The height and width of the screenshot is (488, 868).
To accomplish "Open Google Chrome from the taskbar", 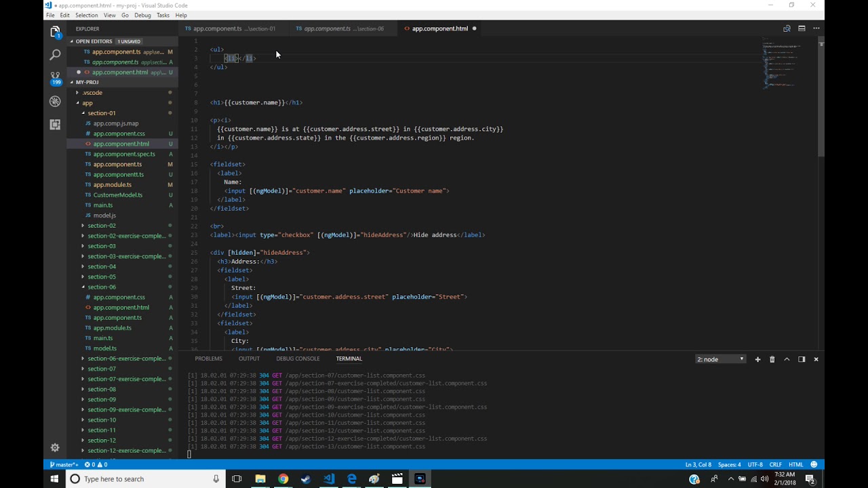I will coord(283,479).
